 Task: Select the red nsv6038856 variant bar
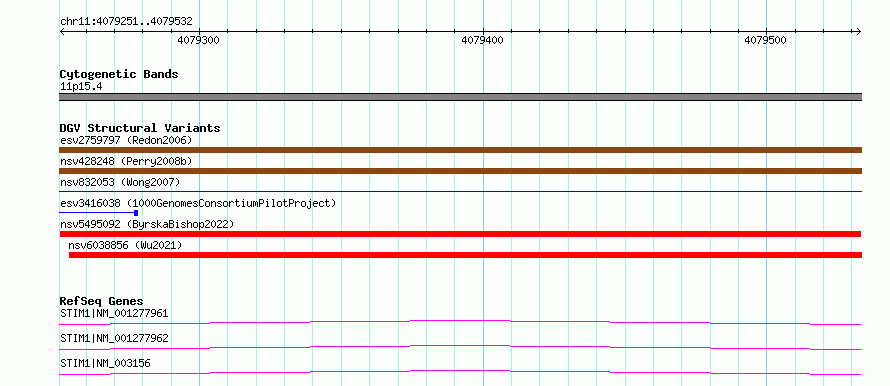click(x=465, y=255)
